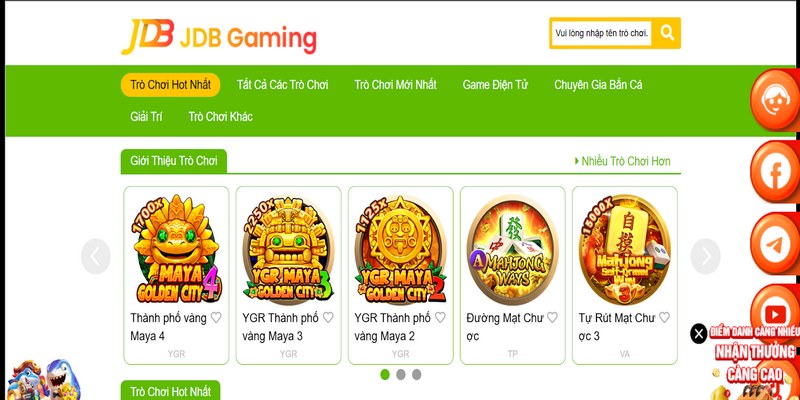Image resolution: width=800 pixels, height=400 pixels.
Task: Go to previous carousel slide arrow
Action: pos(95,257)
